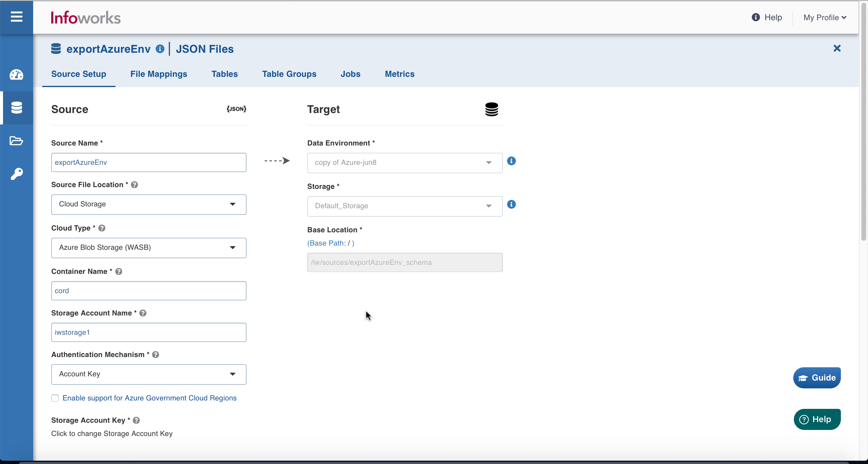Click the Container Name input field
This screenshot has height=464, width=868.
(x=149, y=291)
